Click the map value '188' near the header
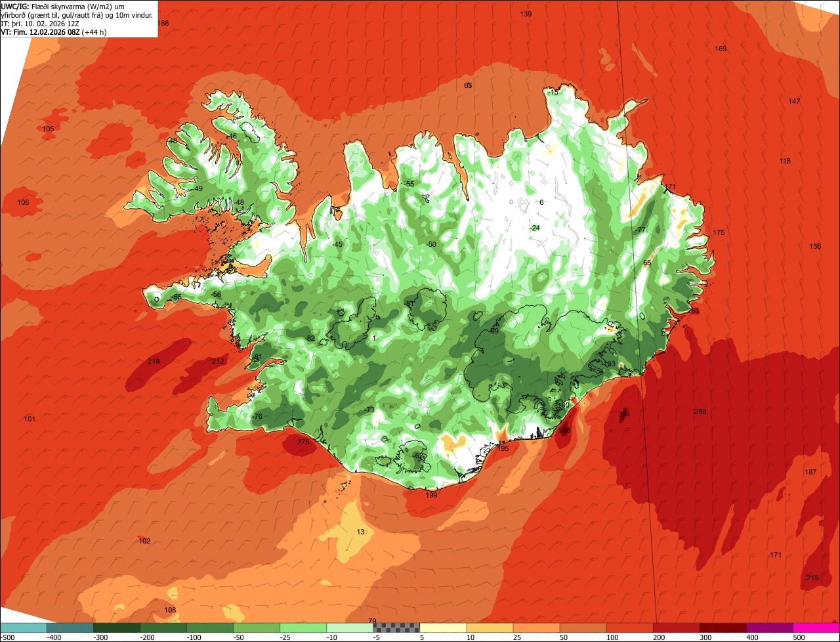The height and width of the screenshot is (642, 840). point(163,23)
